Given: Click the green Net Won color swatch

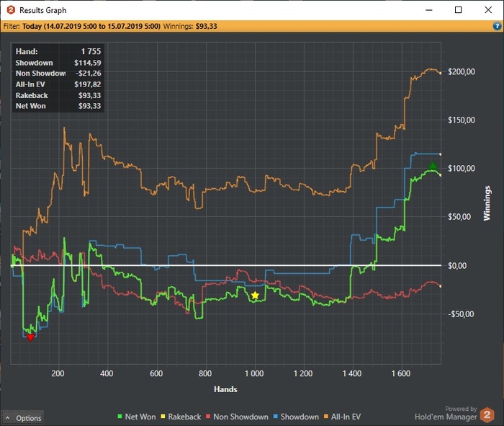Looking at the screenshot, I should (x=120, y=417).
